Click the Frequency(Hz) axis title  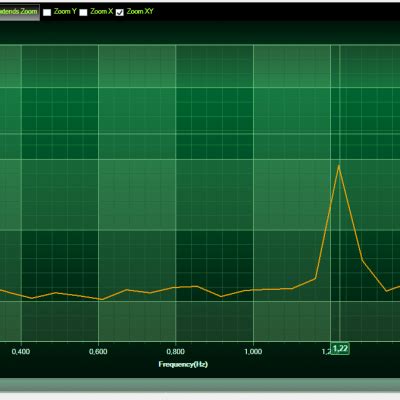183,364
